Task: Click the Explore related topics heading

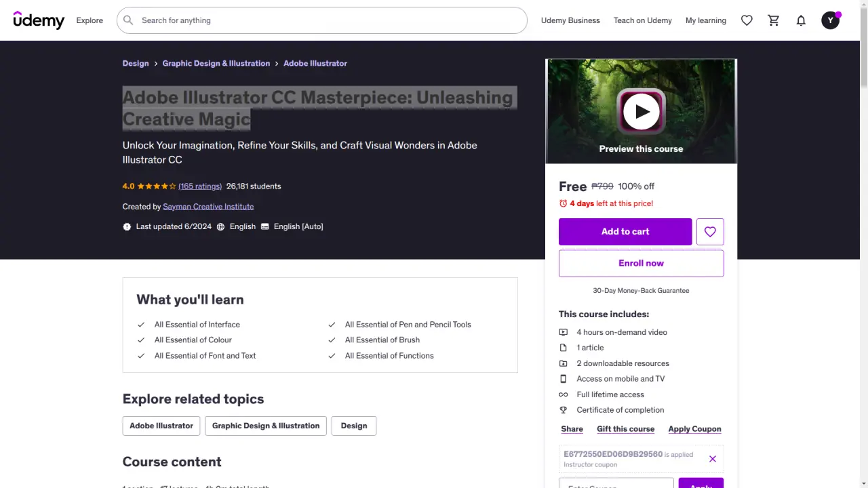Action: tap(193, 399)
